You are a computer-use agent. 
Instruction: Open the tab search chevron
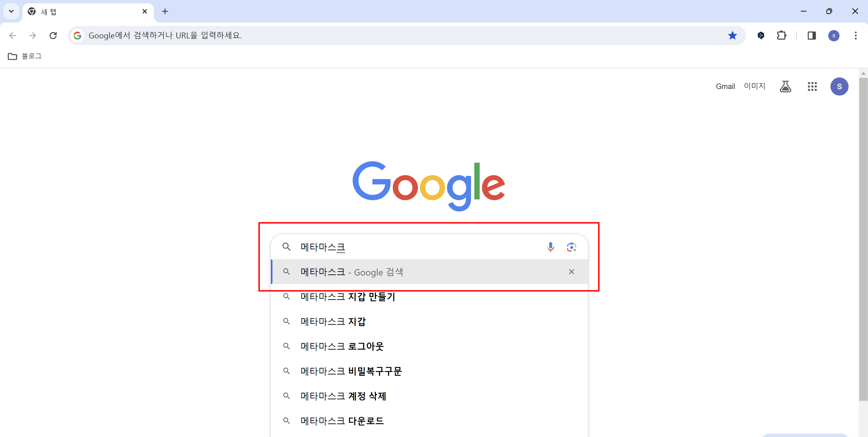[11, 11]
